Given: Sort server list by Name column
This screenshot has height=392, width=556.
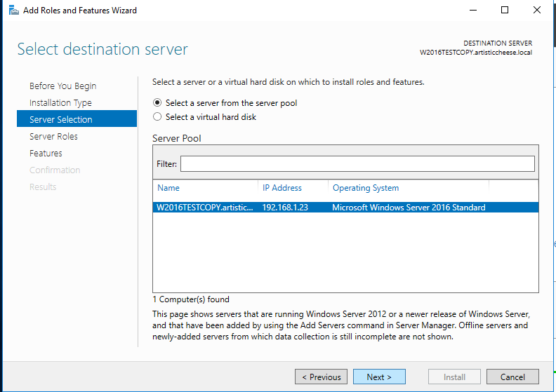Looking at the screenshot, I should [168, 188].
